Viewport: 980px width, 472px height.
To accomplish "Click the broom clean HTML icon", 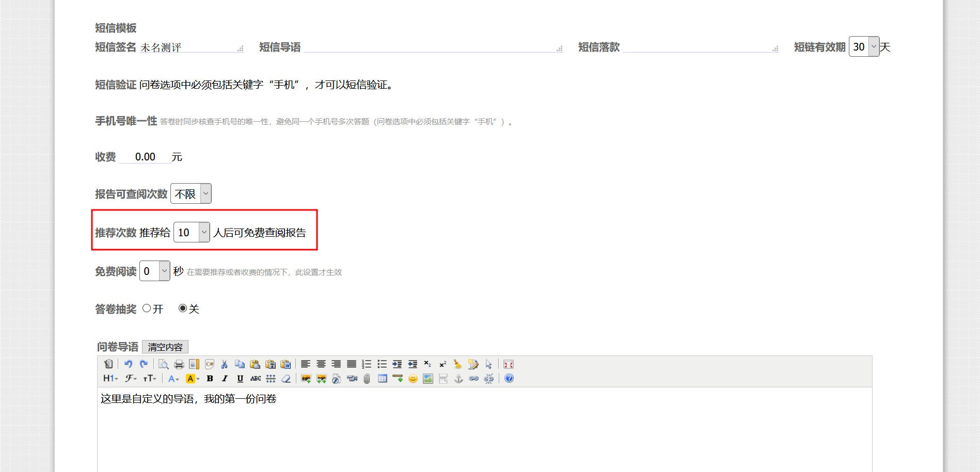I will [x=458, y=364].
